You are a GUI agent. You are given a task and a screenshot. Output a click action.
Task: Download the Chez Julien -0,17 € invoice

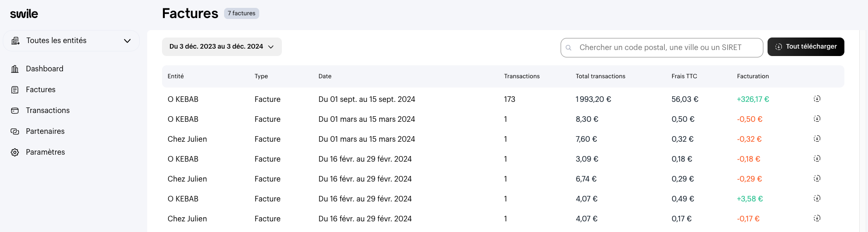[817, 219]
